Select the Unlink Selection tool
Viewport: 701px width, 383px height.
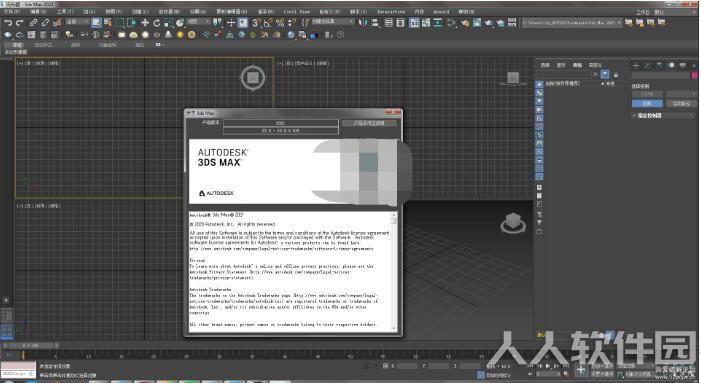point(45,23)
